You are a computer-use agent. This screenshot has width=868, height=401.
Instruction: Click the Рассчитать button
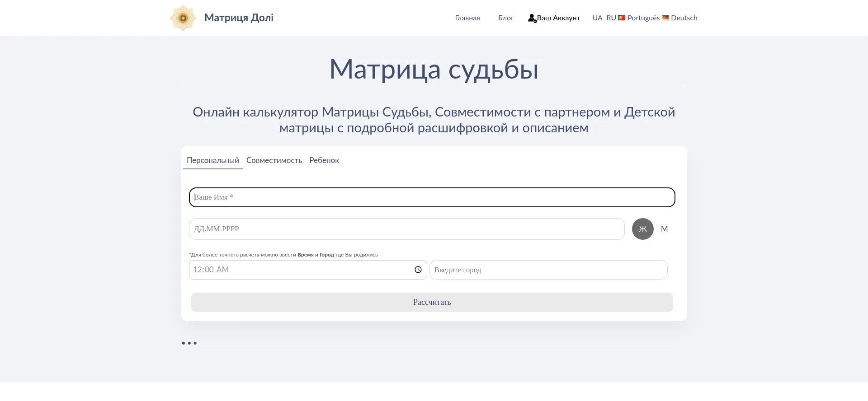point(432,302)
